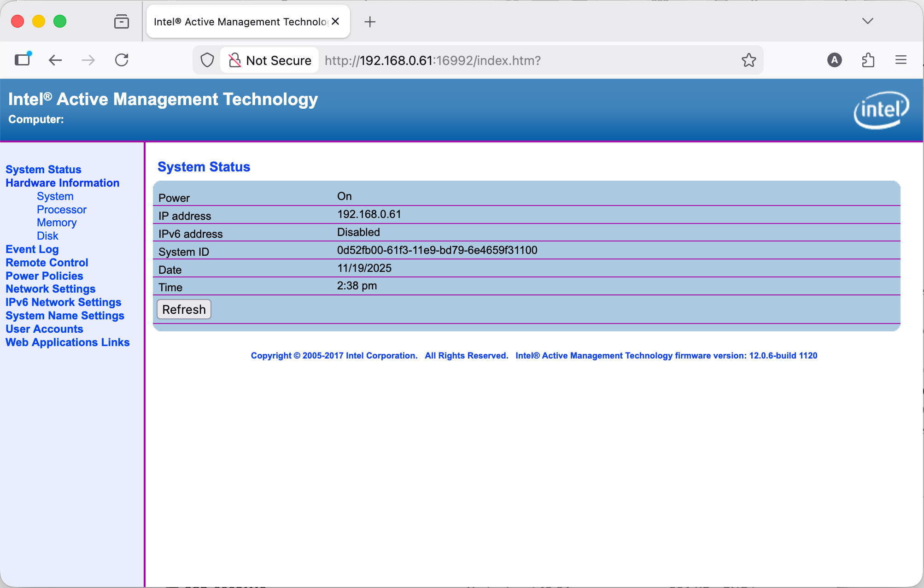The image size is (924, 588).
Task: Click the tracking protection shield icon
Action: 207,60
